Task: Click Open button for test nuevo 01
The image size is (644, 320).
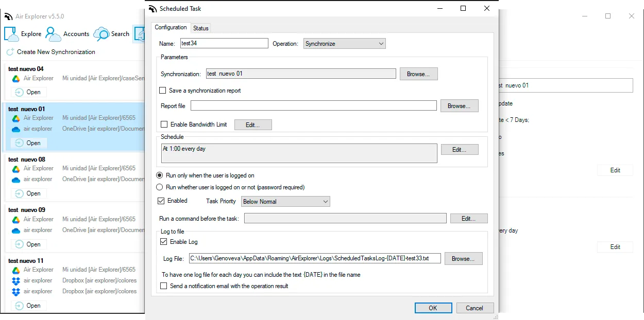Action: (29, 143)
